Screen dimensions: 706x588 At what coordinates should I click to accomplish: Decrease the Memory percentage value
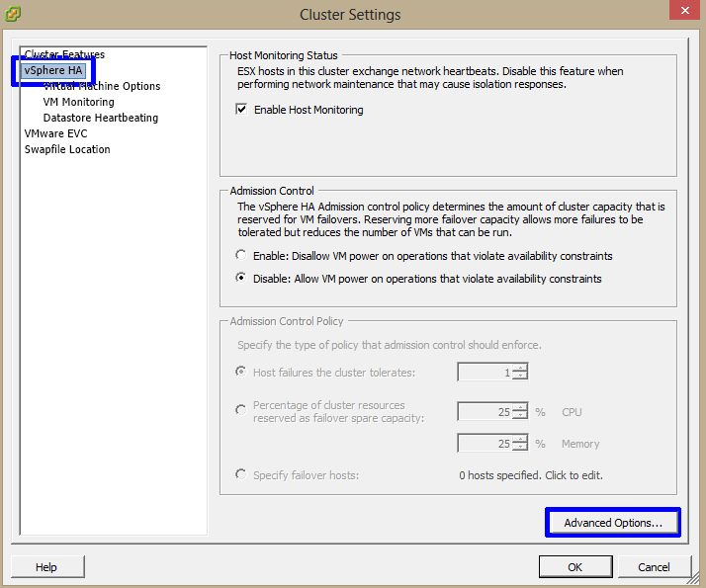pyautogui.click(x=520, y=448)
